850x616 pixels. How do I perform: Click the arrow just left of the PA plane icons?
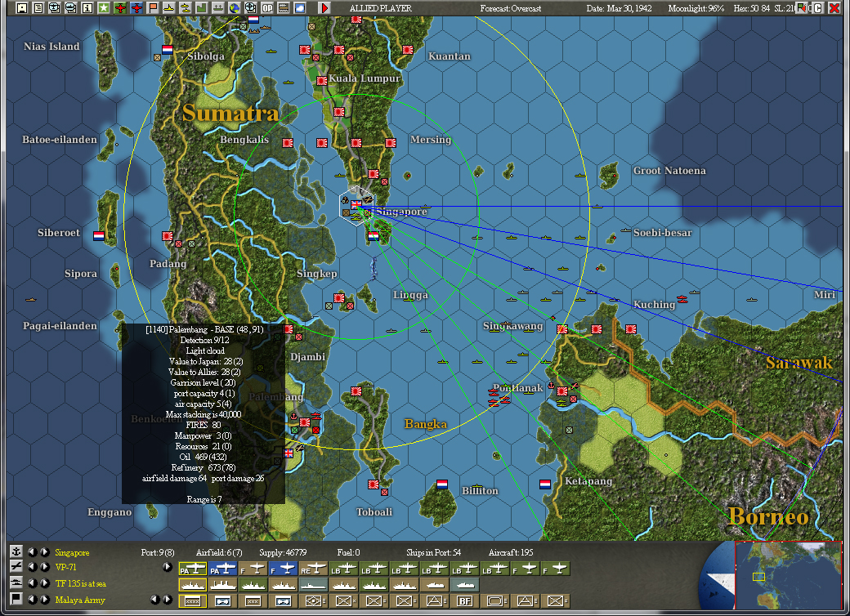pos(168,567)
